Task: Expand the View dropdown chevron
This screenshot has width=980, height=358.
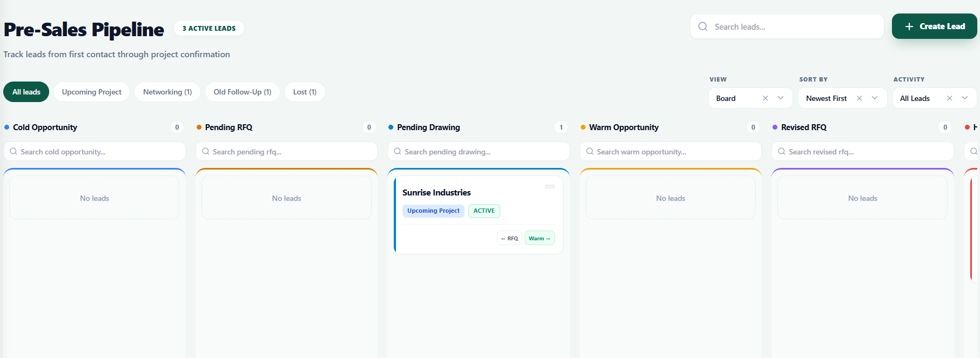Action: (x=781, y=98)
